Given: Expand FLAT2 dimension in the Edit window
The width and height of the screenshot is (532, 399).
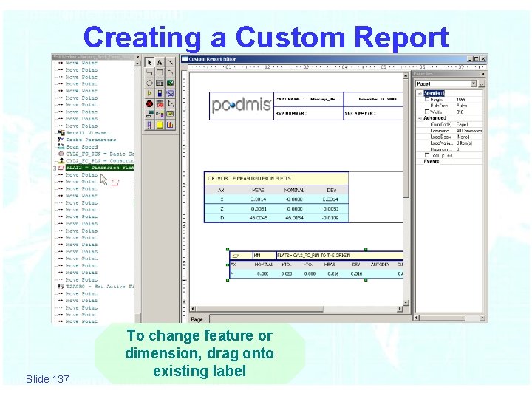Looking at the screenshot, I should tap(55, 168).
